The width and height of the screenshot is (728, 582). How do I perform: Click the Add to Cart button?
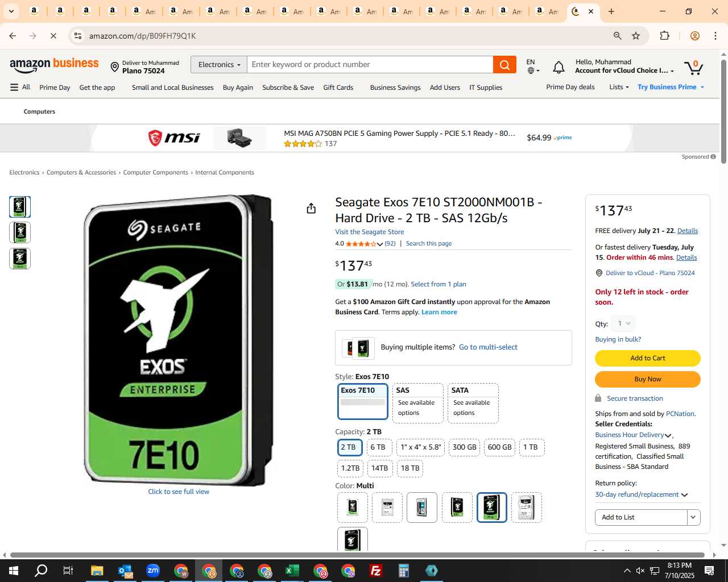click(x=647, y=358)
